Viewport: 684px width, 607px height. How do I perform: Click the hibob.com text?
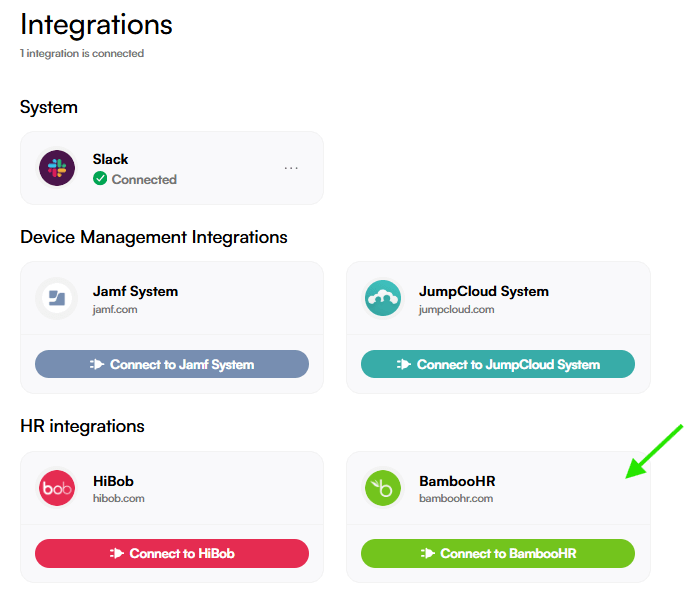pos(119,498)
